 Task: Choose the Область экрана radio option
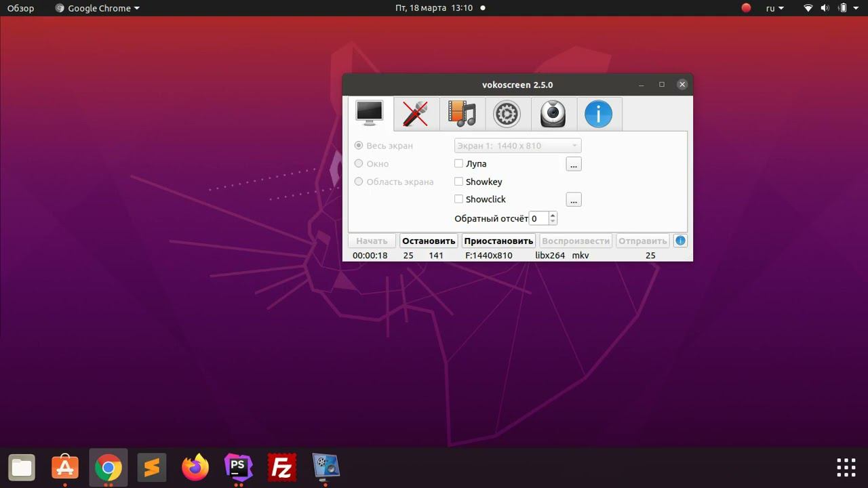click(x=394, y=182)
